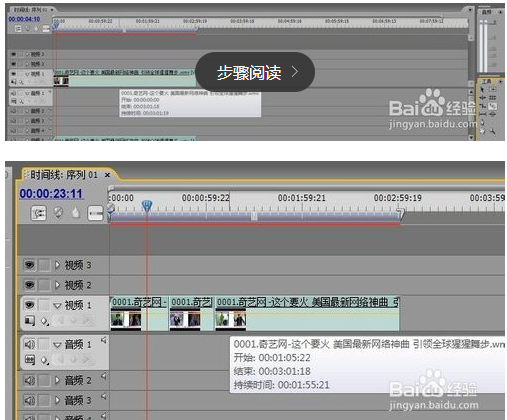
Task: Mute 音频 2 with its speaker toggle, large timeline
Action: (30, 380)
